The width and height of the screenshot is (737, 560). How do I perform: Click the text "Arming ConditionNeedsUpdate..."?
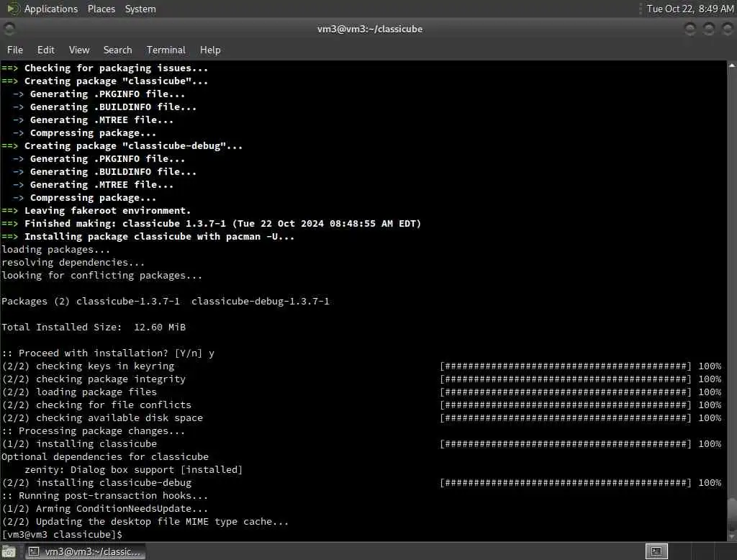click(x=122, y=509)
